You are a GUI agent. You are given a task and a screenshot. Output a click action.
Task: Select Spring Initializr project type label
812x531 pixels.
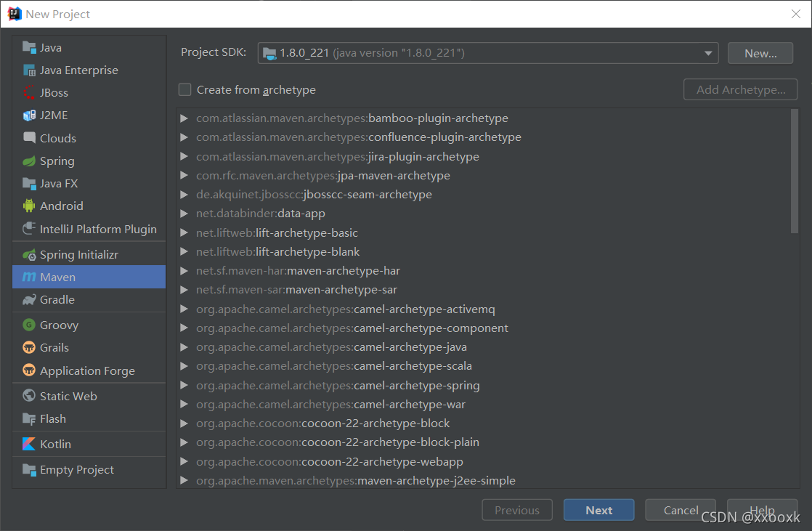78,254
